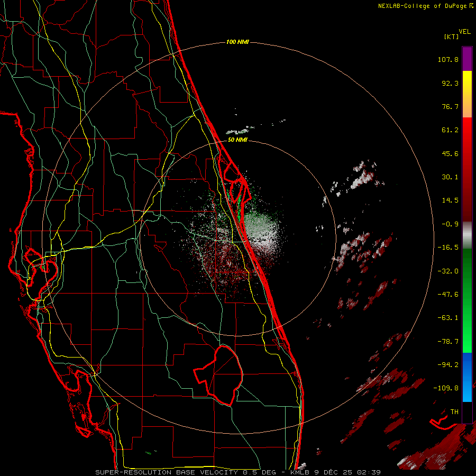476x476 pixels.
Task: Click the 107.8 legend value
Action: (x=448, y=59)
